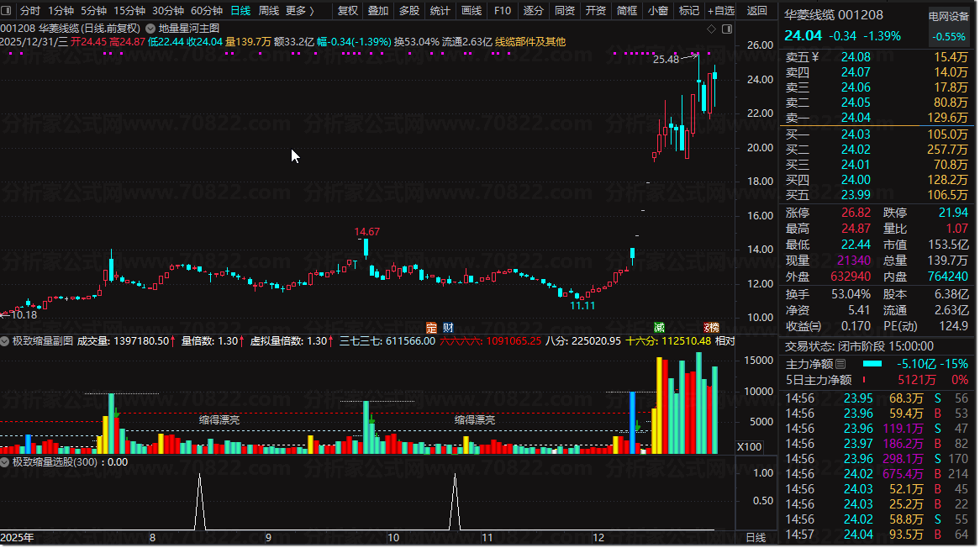Viewport: 980px width, 548px height.
Task: Toggle the 极致缩量选股 indicator panel arrow
Action: [6, 461]
